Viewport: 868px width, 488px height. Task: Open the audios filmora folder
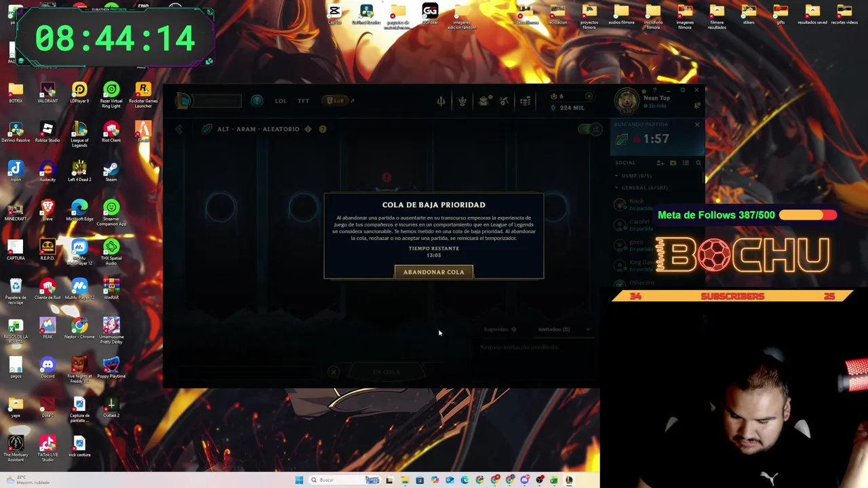click(x=621, y=15)
